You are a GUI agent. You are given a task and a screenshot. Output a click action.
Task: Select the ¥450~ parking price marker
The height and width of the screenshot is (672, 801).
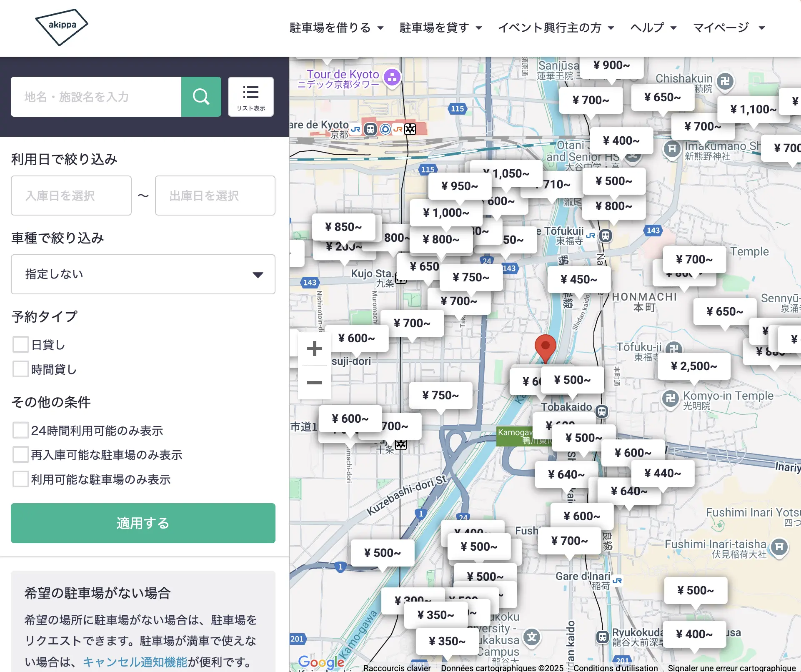pos(579,279)
